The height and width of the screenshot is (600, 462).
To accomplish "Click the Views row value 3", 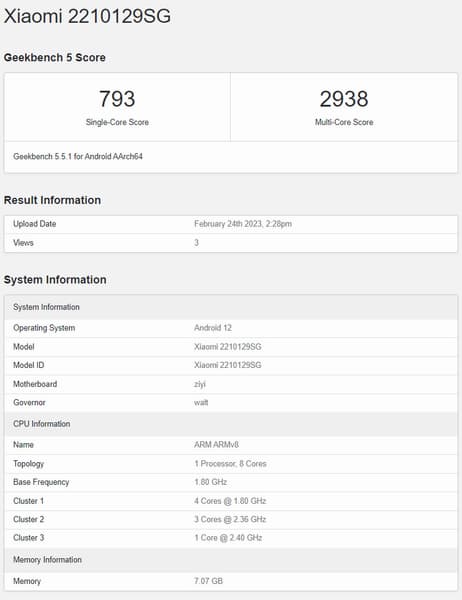I will 196,243.
